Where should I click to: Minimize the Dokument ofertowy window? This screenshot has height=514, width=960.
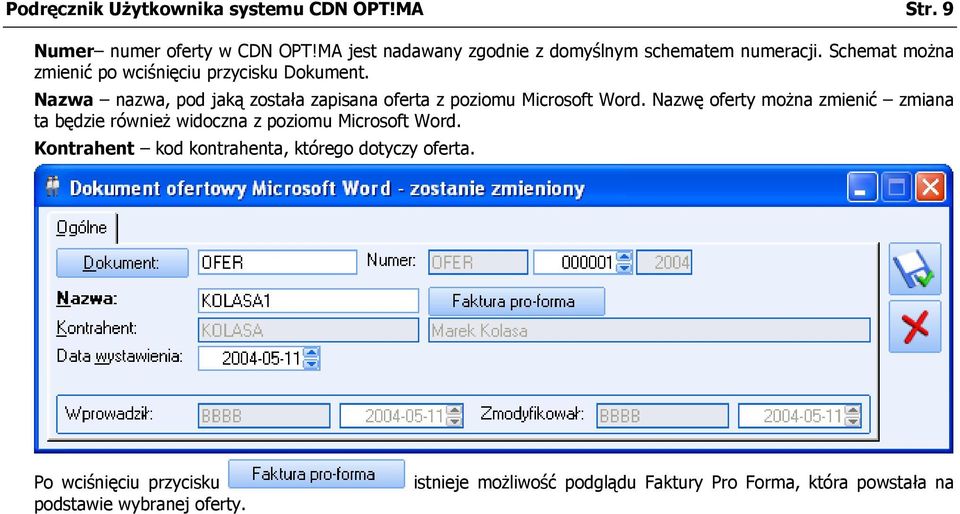[862, 187]
